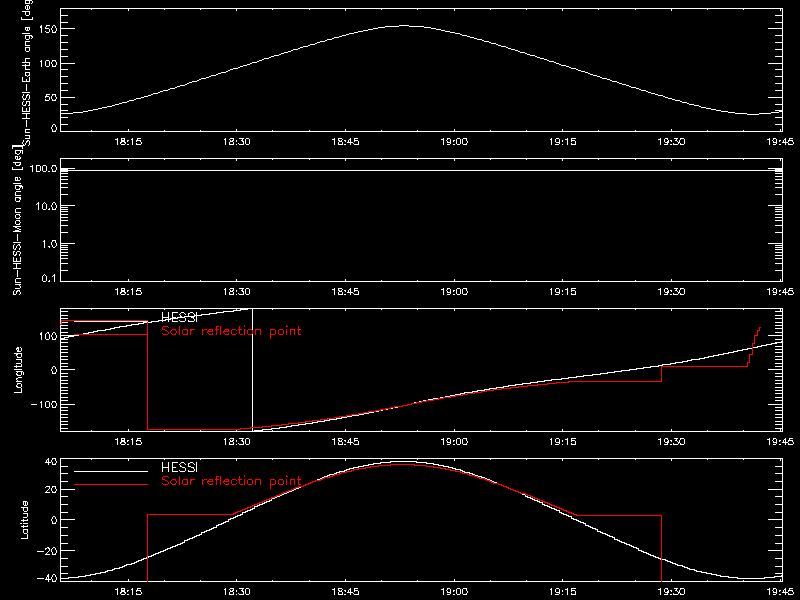Click the red legend line sample in Latitude plot
Viewport: 800px width, 600px height.
pos(111,484)
